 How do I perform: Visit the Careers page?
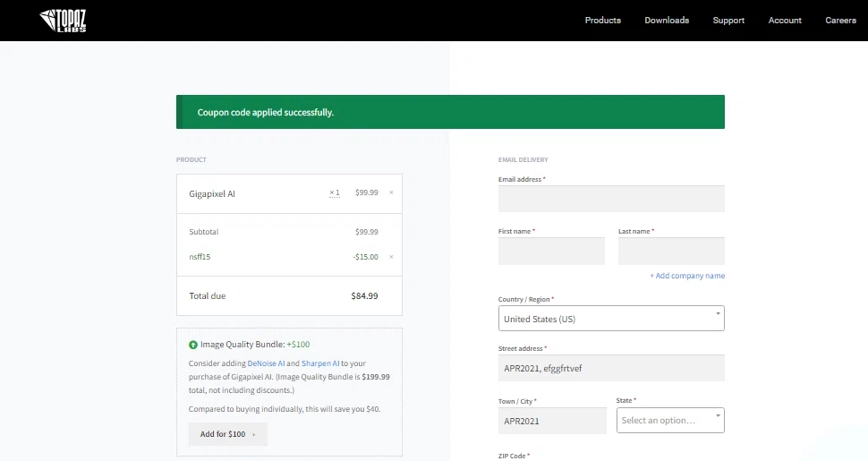(840, 21)
